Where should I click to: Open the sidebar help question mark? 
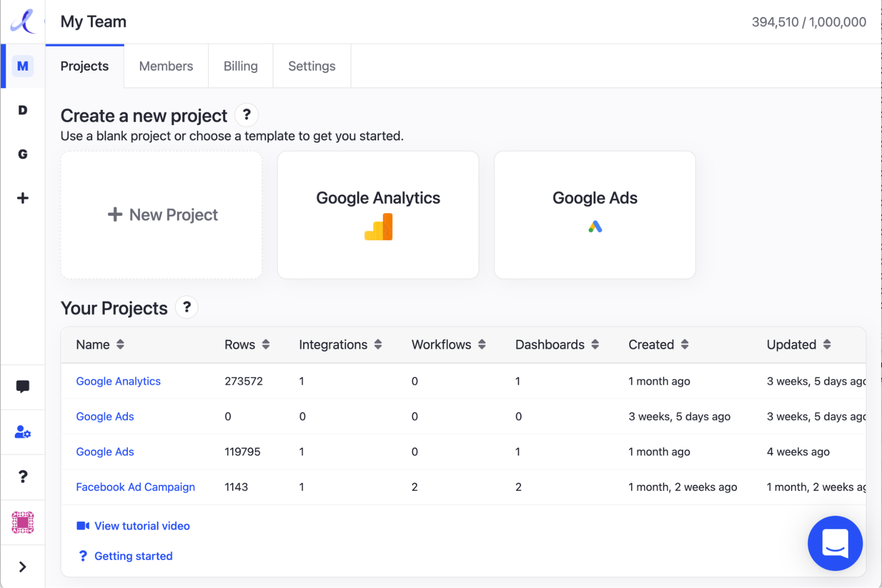click(x=23, y=476)
